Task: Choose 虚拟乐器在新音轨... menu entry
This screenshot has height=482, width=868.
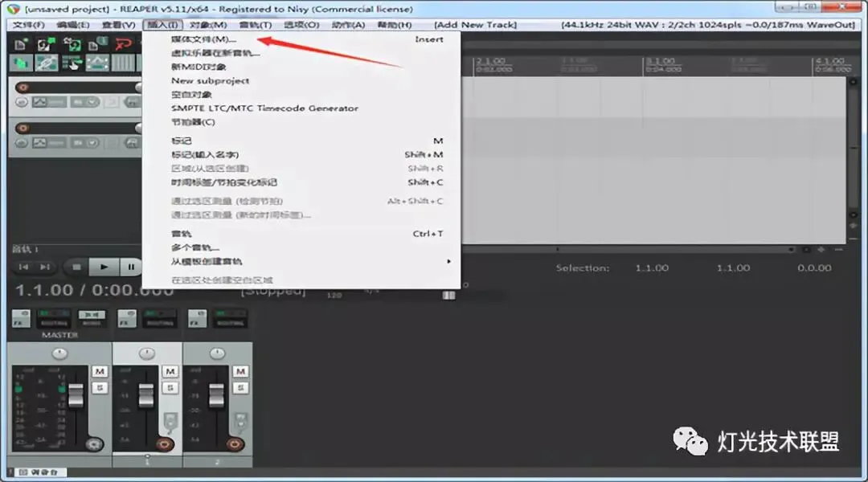Action: (301, 53)
